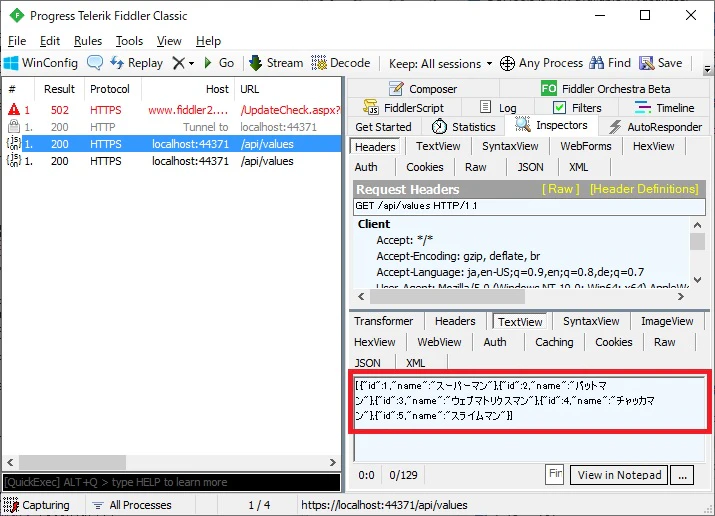Click the FiddlerScript scroll icon
This screenshot has height=516, width=715.
point(371,107)
